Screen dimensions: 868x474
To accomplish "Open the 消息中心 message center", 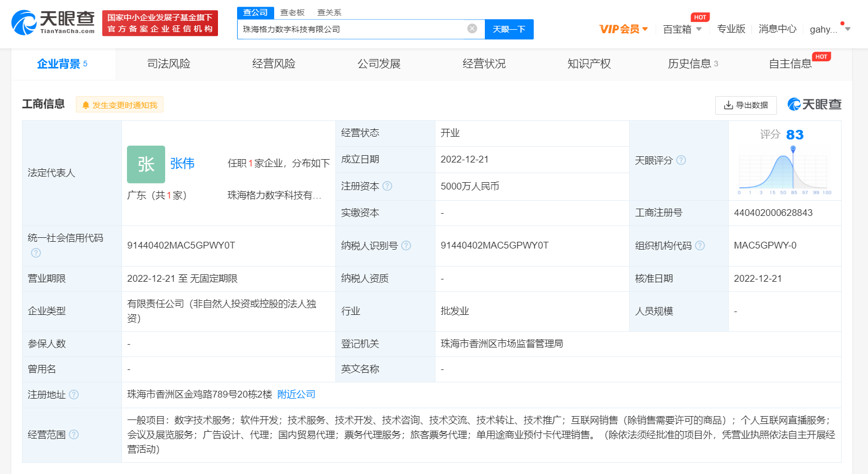I will 778,29.
